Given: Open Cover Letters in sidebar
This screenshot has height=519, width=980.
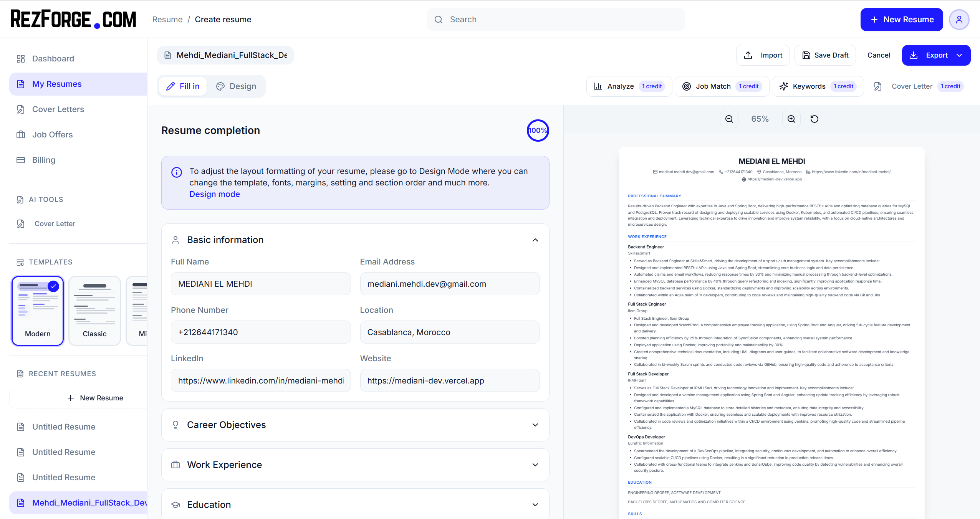Looking at the screenshot, I should [x=58, y=109].
